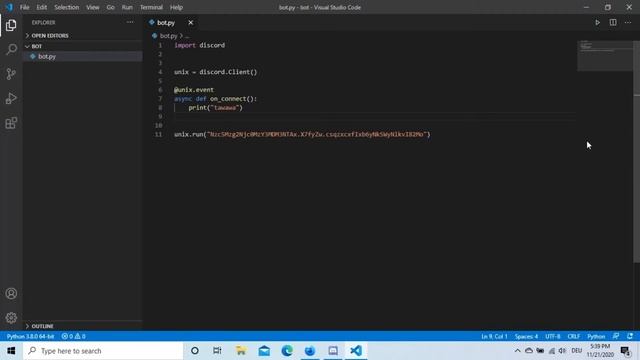Open Mail app from taskbar
Image resolution: width=640 pixels, height=360 pixels.
click(264, 351)
